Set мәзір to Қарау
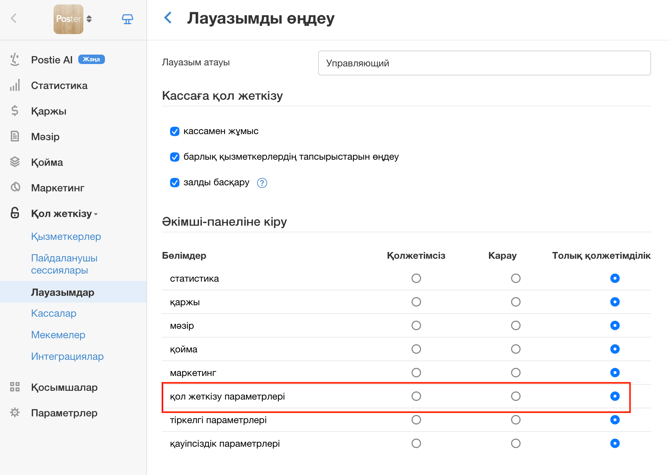This screenshot has width=670, height=475. click(x=516, y=325)
